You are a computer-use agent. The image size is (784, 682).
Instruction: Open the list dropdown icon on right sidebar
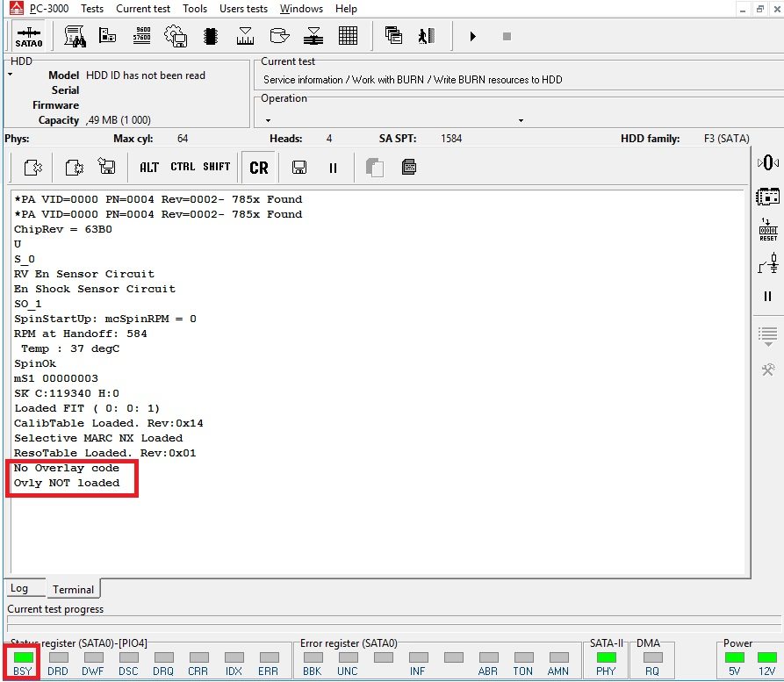coord(768,336)
